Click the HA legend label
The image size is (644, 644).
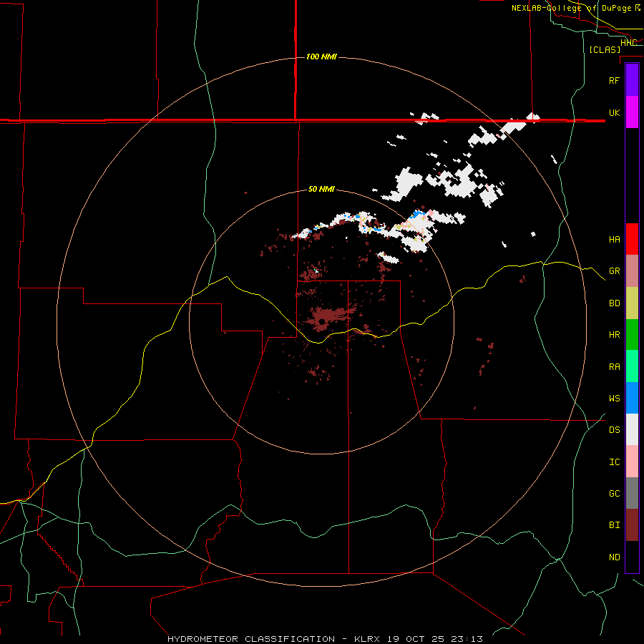click(x=615, y=239)
